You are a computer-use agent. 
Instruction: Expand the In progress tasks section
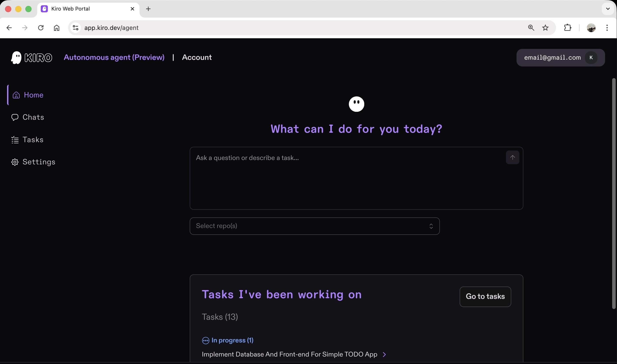[x=228, y=340]
